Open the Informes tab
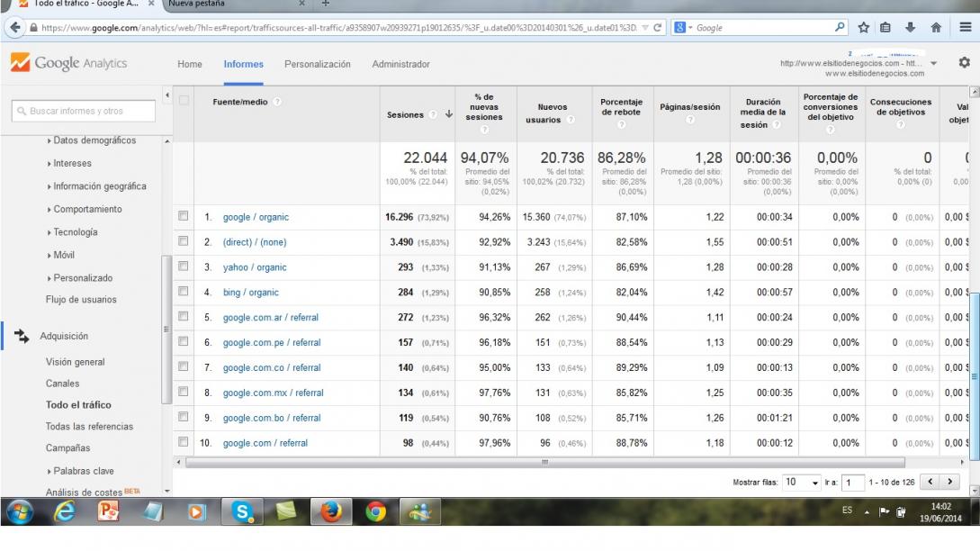The image size is (980, 551). (244, 64)
